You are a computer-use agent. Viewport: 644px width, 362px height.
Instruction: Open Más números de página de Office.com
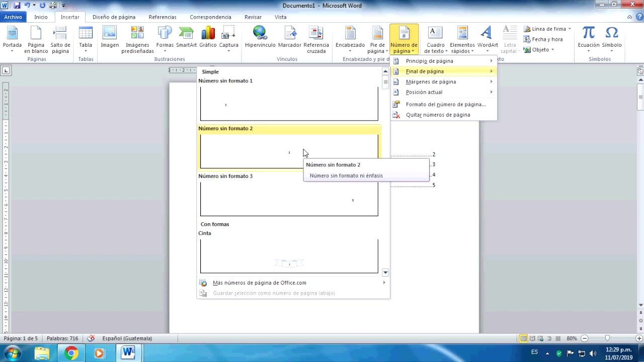[x=293, y=283]
